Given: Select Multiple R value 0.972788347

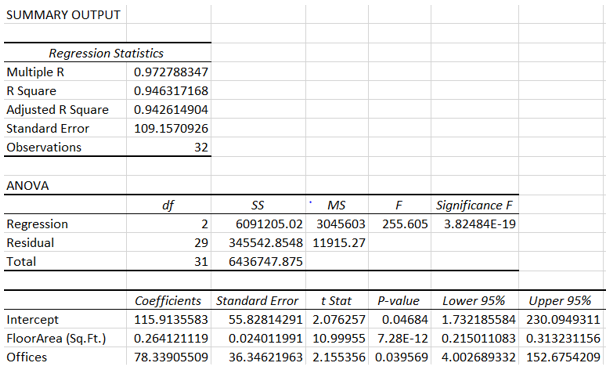Looking at the screenshot, I should (171, 72).
